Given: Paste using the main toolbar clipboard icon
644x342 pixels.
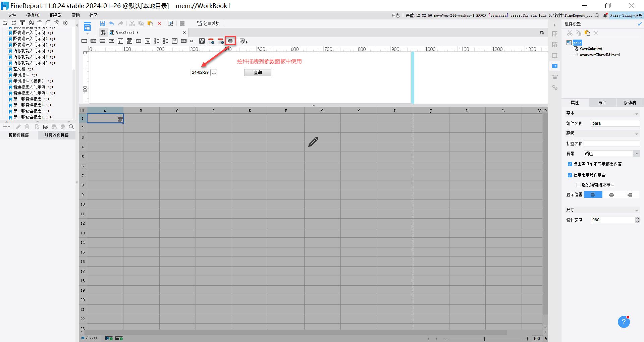Looking at the screenshot, I should [150, 23].
